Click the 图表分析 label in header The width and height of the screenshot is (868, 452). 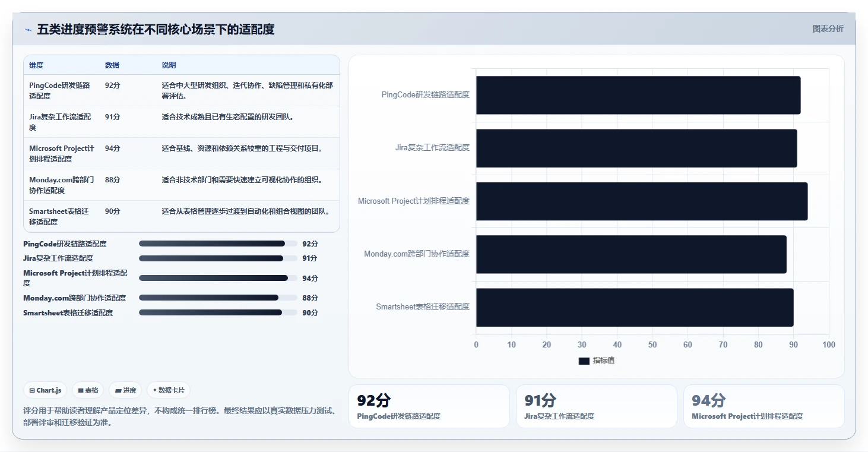click(x=828, y=29)
